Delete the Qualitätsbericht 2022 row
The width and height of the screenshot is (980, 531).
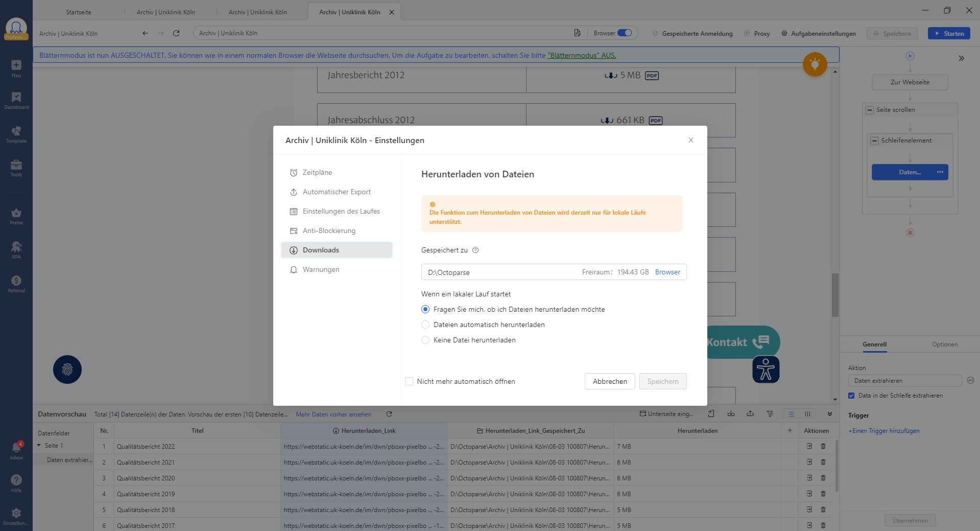click(823, 446)
